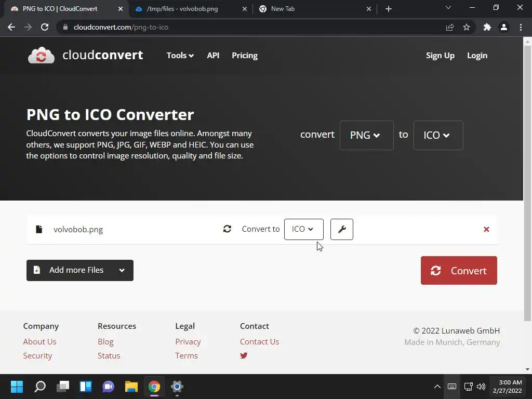Close the New Tab tab
This screenshot has height=399, width=532.
click(x=369, y=9)
